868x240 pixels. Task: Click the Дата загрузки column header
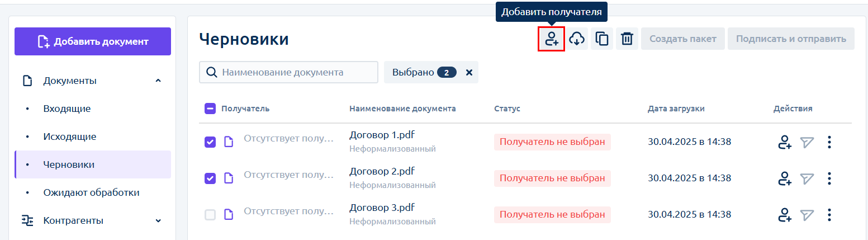tap(676, 109)
